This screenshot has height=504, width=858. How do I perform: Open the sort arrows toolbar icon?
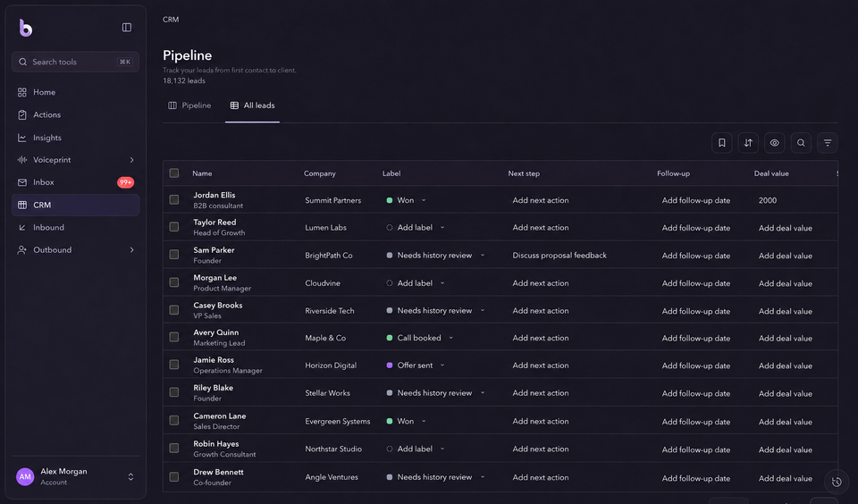748,143
